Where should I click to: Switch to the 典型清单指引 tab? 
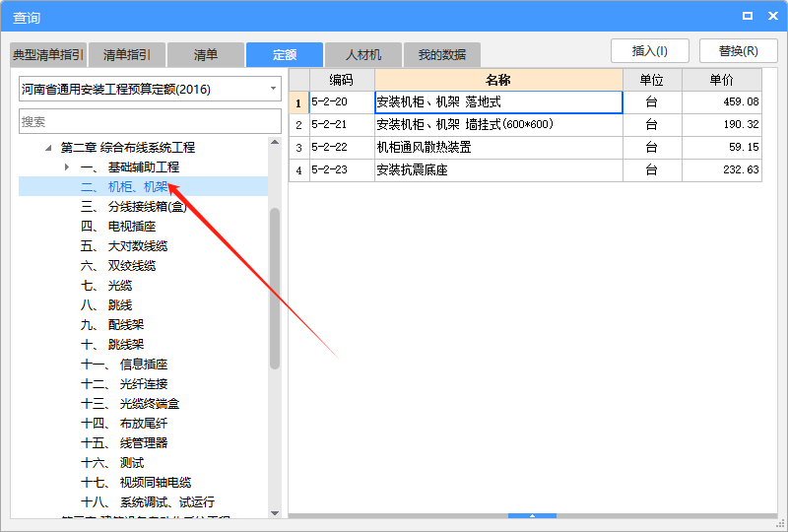[x=48, y=55]
